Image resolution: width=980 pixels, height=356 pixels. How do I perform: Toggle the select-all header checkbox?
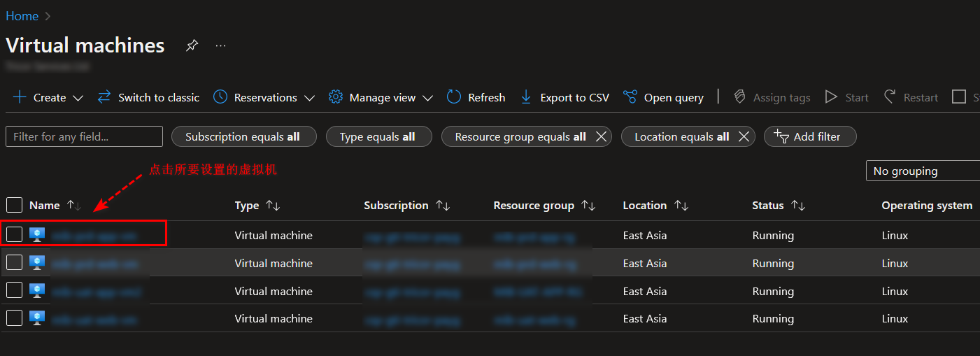click(15, 205)
